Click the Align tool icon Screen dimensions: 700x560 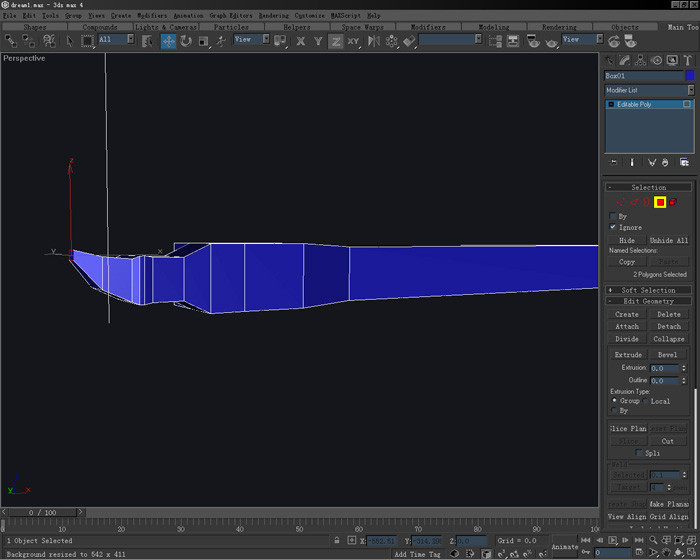click(409, 41)
